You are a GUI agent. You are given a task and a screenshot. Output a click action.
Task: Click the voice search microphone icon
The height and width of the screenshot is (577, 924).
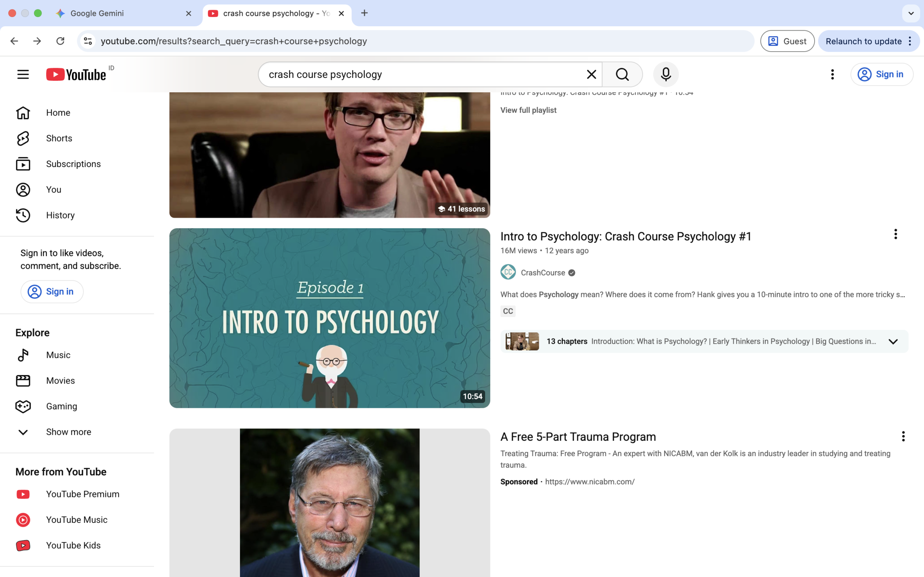pyautogui.click(x=666, y=74)
